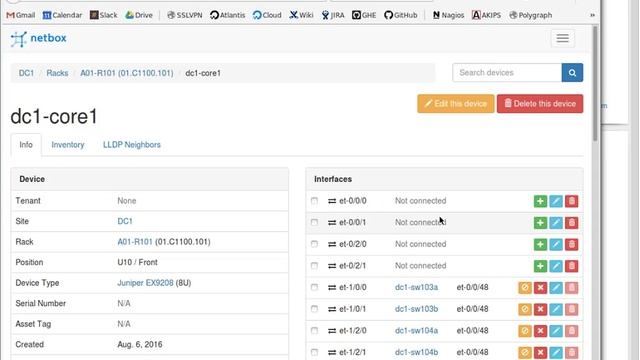Image resolution: width=640 pixels, height=360 pixels.
Task: Switch to LLDP Neighbors tab
Action: pos(132,145)
